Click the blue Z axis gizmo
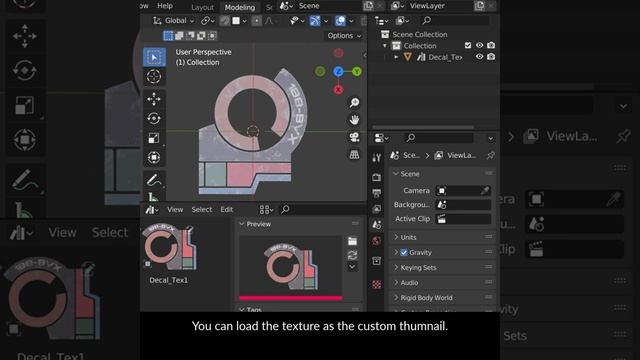The image size is (640, 360). pos(338,72)
